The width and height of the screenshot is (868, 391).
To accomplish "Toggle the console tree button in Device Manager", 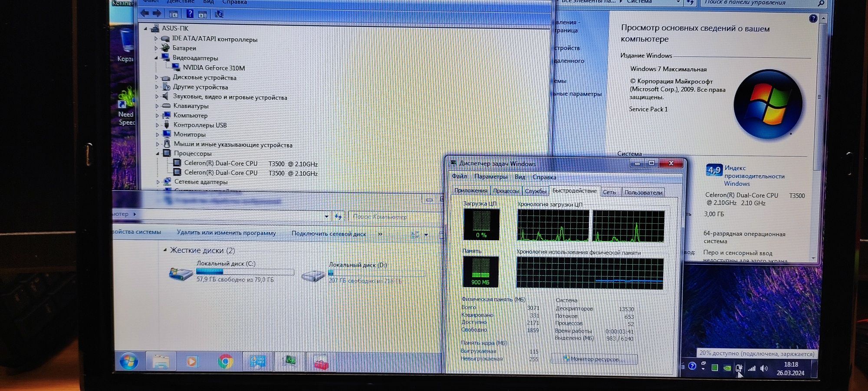I will click(x=173, y=14).
